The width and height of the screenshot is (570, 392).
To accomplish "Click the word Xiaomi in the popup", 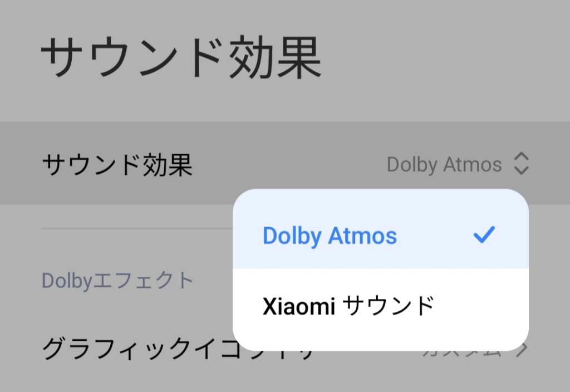I will 298,306.
